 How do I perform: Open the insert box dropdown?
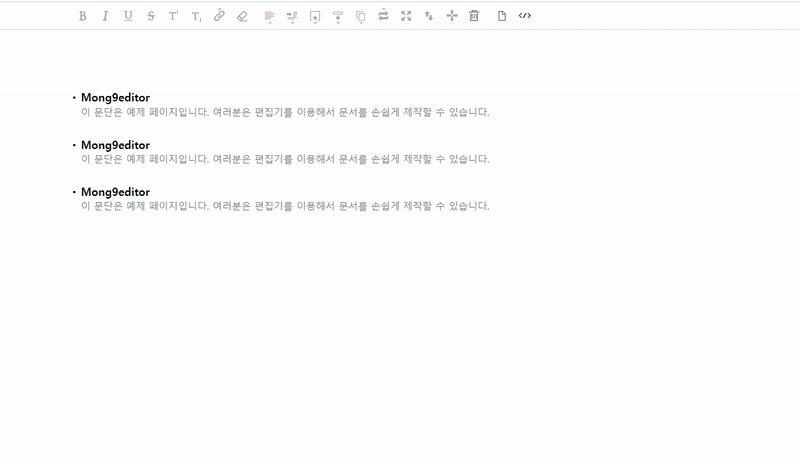point(315,16)
